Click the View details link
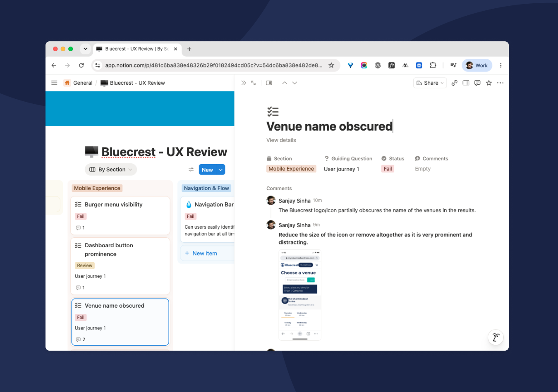This screenshot has height=392, width=558. (281, 140)
